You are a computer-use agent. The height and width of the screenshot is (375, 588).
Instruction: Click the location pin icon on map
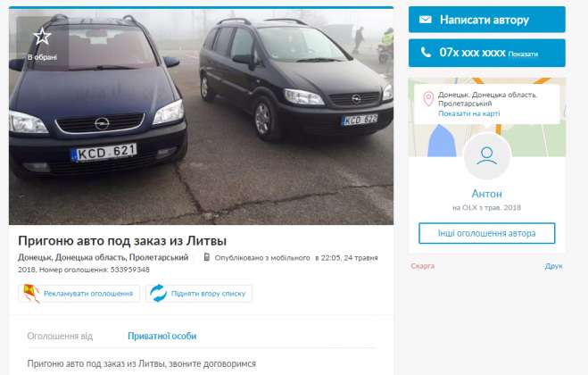tap(428, 99)
